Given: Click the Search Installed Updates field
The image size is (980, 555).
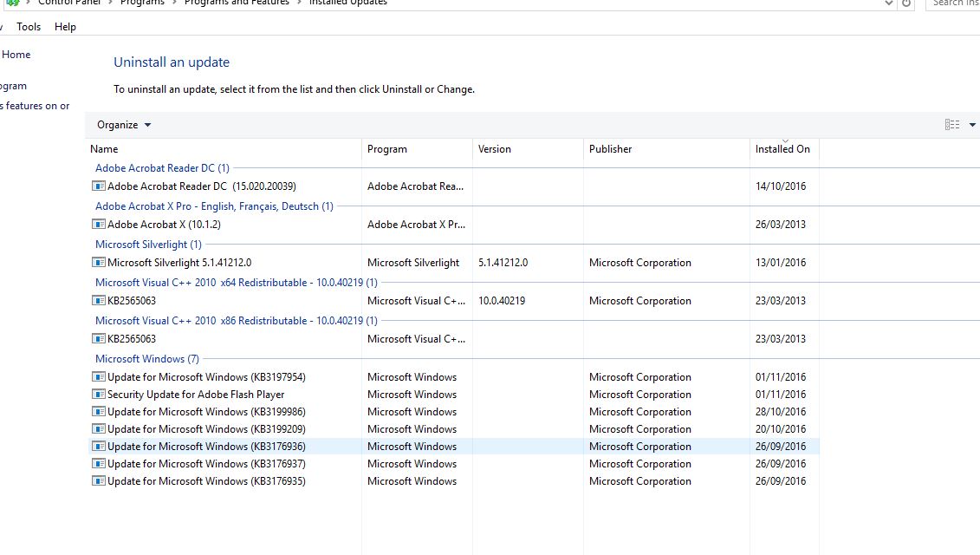Looking at the screenshot, I should click(x=952, y=3).
